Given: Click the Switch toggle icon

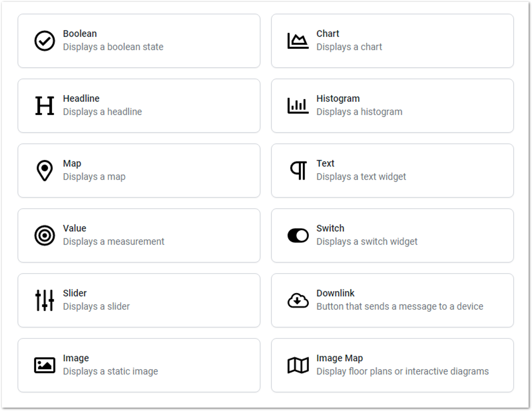Looking at the screenshot, I should (x=297, y=235).
